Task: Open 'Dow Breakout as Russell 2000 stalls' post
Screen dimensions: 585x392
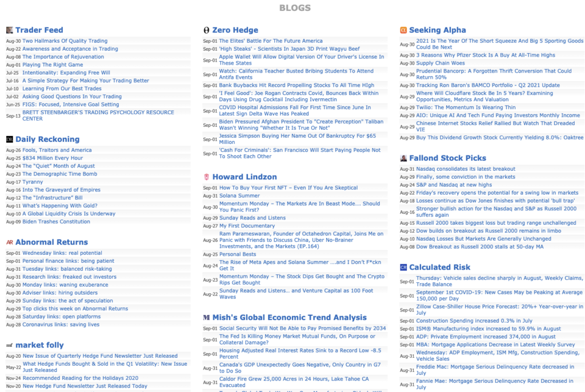Action: (480, 247)
